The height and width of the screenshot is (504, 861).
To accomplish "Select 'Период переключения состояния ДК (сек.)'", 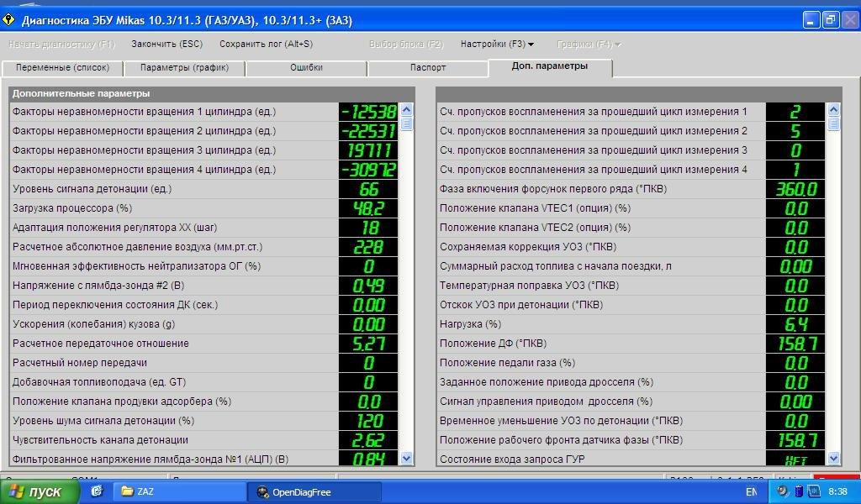I will click(x=203, y=305).
